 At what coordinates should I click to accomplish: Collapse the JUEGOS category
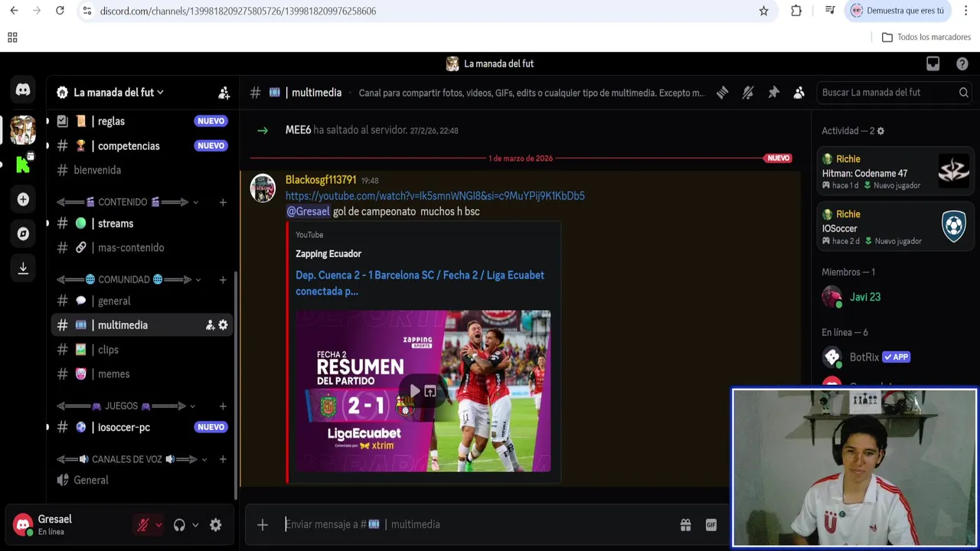point(126,406)
